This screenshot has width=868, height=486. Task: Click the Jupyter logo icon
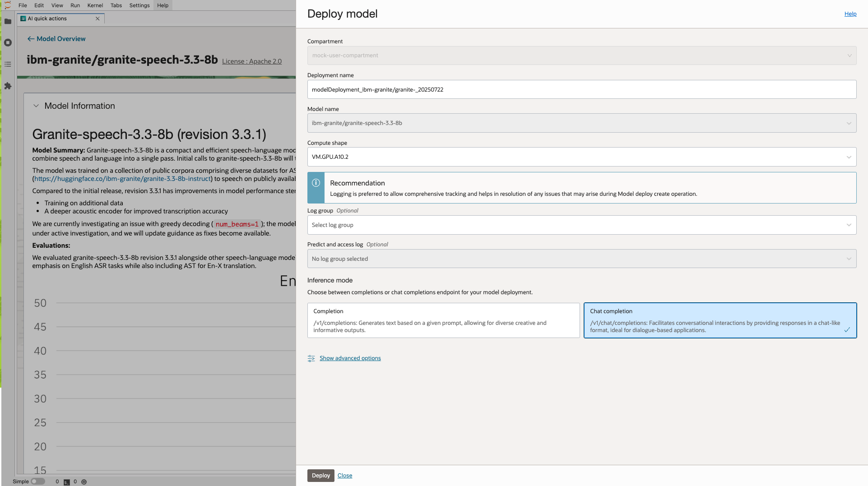8,5
